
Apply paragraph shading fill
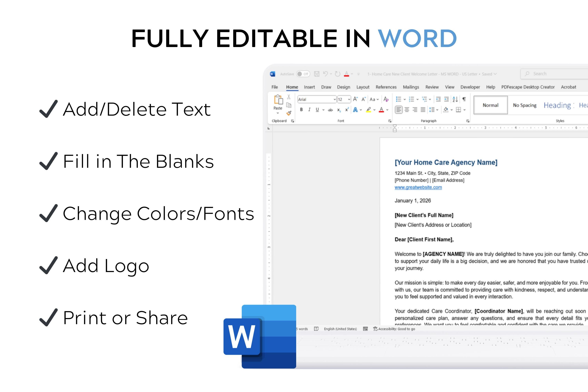(x=446, y=110)
